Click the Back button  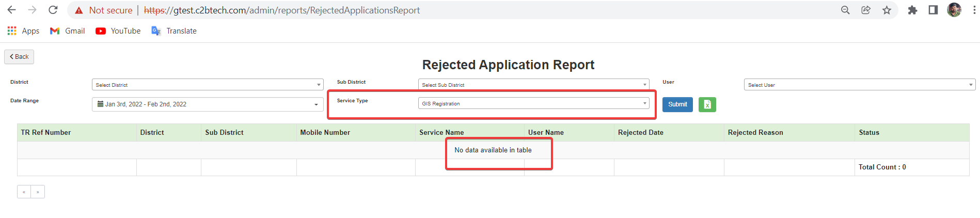pos(19,57)
